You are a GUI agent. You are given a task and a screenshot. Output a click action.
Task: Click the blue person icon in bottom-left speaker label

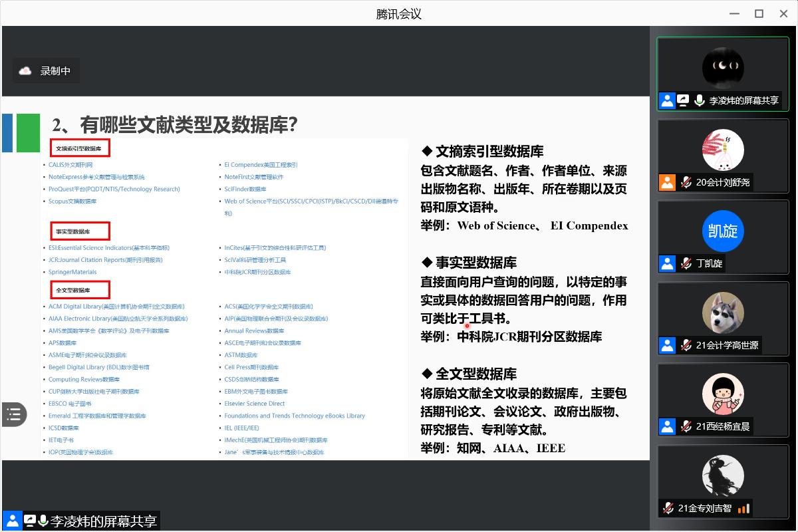[x=12, y=520]
